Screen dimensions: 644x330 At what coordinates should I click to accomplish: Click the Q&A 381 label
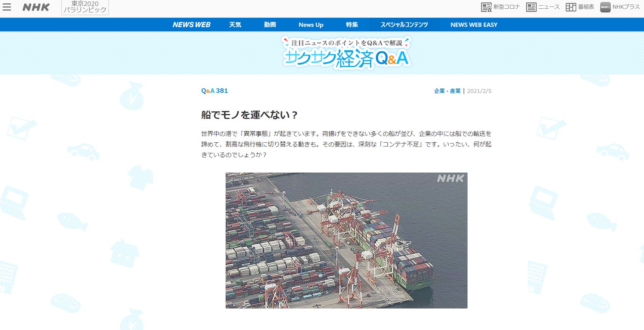(214, 91)
